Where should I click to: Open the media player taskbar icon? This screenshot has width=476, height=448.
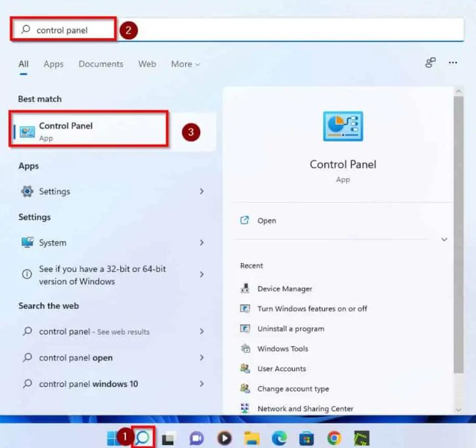click(225, 438)
